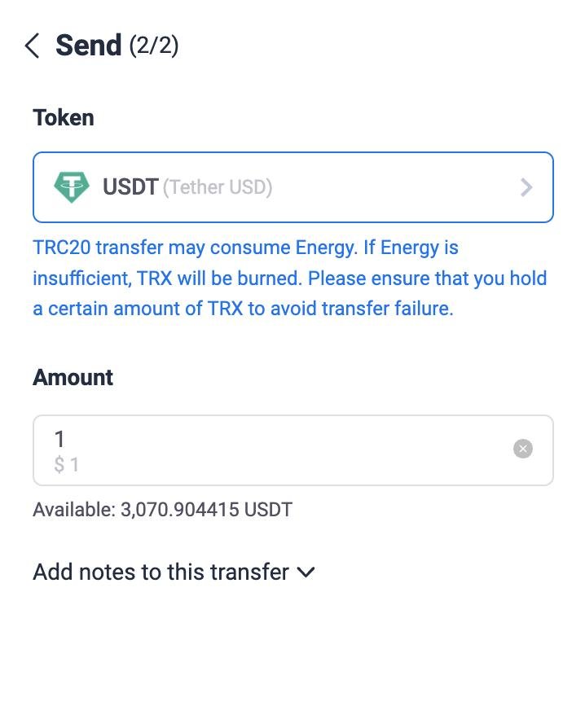This screenshot has height=728, width=585.
Task: Click the TRC20 Energy warning message
Action: 289,278
